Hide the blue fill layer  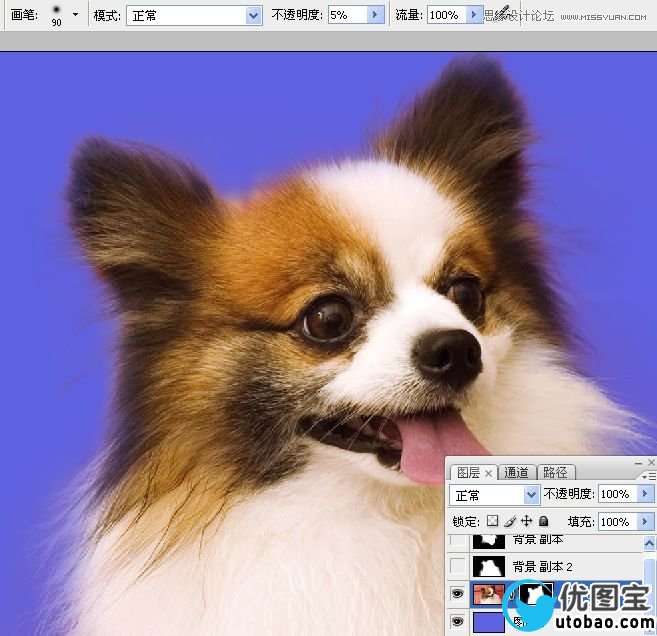tap(458, 622)
